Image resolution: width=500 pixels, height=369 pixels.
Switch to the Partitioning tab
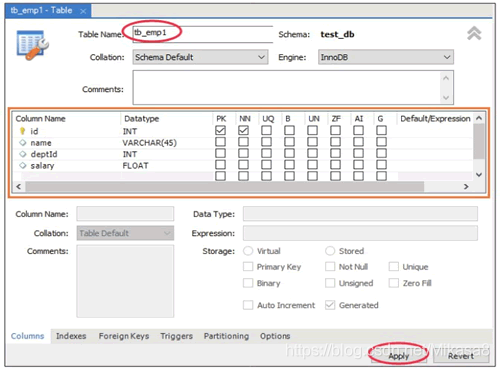(226, 336)
